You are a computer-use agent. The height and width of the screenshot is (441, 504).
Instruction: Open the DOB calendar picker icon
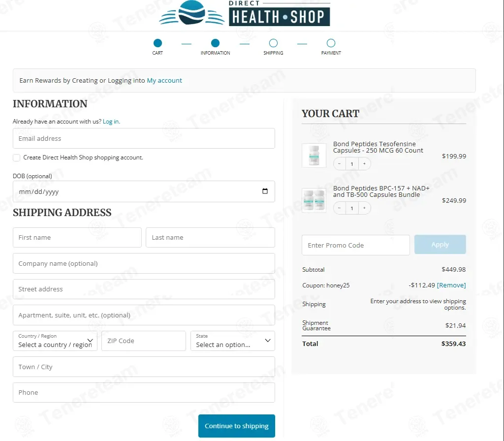[x=265, y=191]
